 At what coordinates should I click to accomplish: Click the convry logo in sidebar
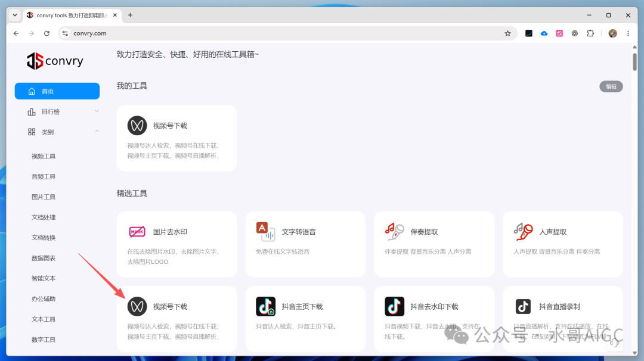click(x=55, y=61)
